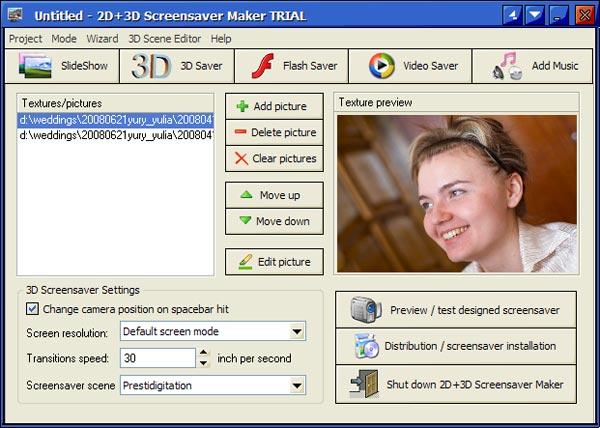Viewport: 600px width, 428px height.
Task: Select the highlighted first picture path row
Action: 116,120
